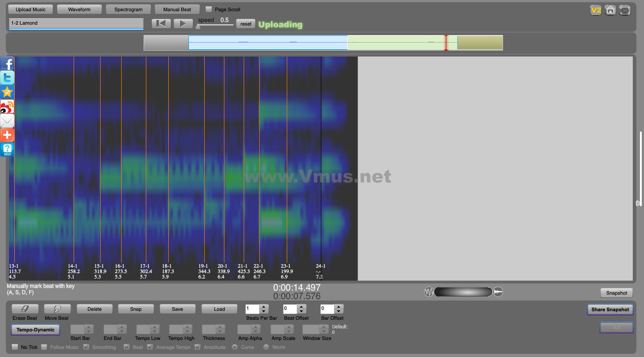Toggle the Beat checkbox
This screenshot has width=644, height=357.
pos(127,347)
